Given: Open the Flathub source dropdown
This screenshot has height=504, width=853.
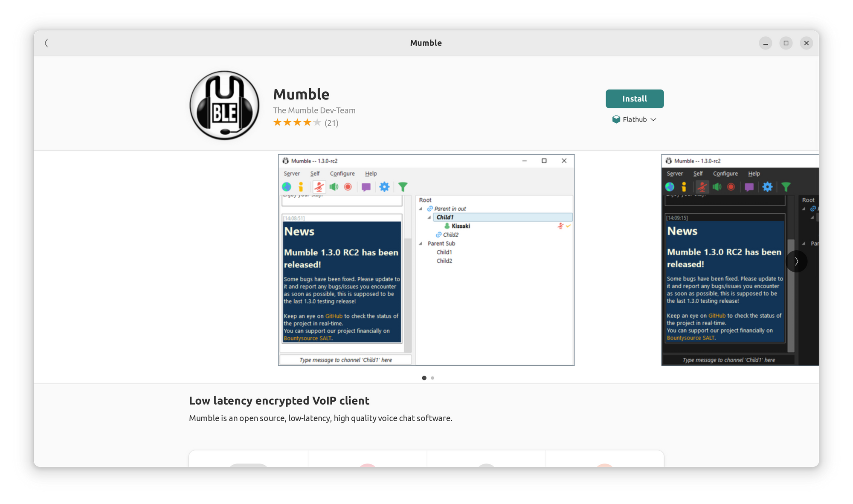Looking at the screenshot, I should coord(634,119).
